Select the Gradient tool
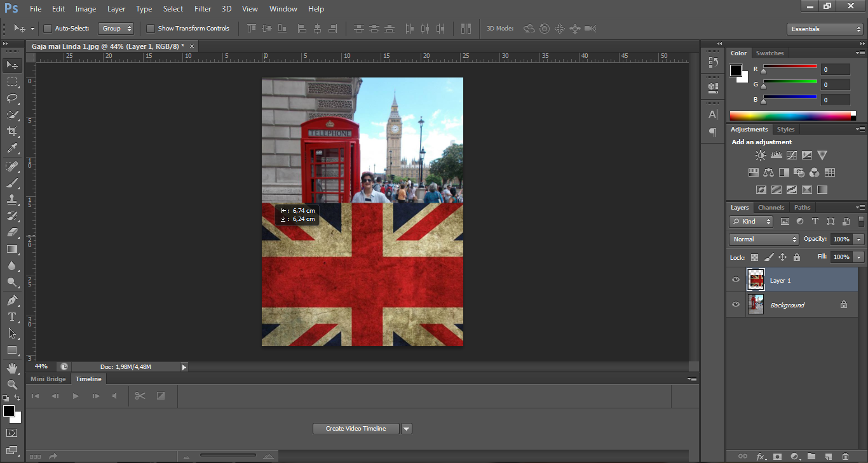868x463 pixels. point(12,249)
